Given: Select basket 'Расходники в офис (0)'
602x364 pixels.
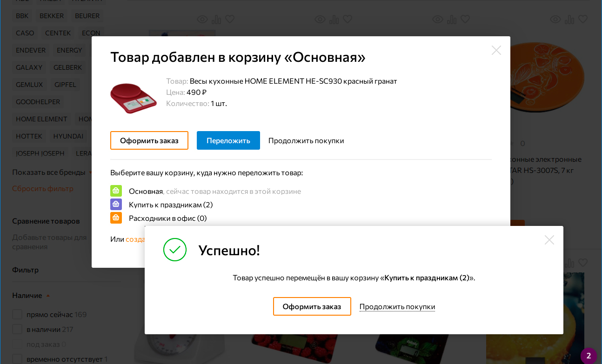Looking at the screenshot, I should pos(168,218).
